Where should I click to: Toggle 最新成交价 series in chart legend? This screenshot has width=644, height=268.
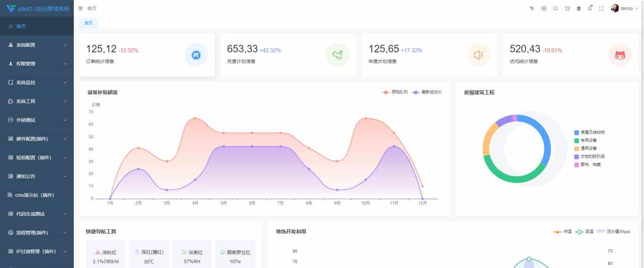(x=426, y=92)
